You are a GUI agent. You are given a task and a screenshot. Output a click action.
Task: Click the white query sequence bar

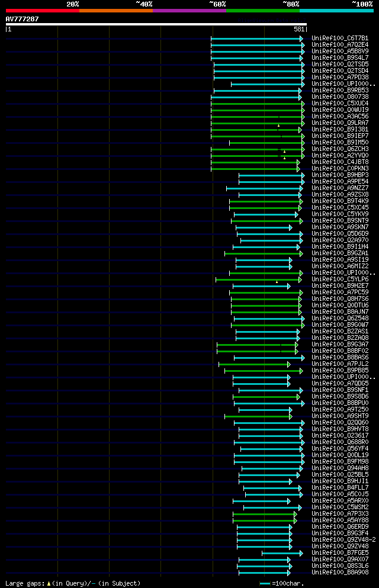tap(156, 24)
